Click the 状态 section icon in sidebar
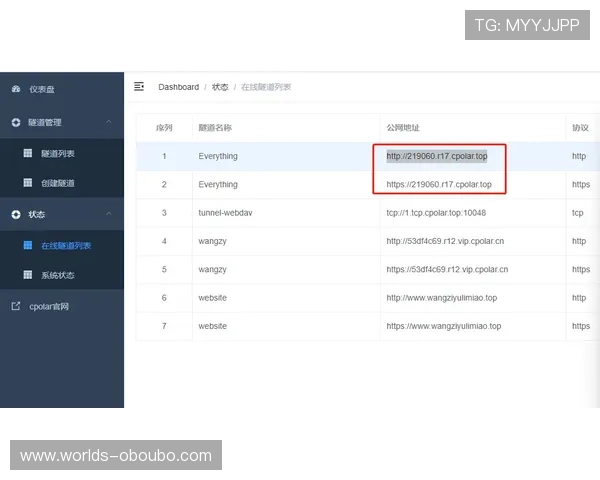Viewport: 600px width, 480px height. (x=16, y=214)
